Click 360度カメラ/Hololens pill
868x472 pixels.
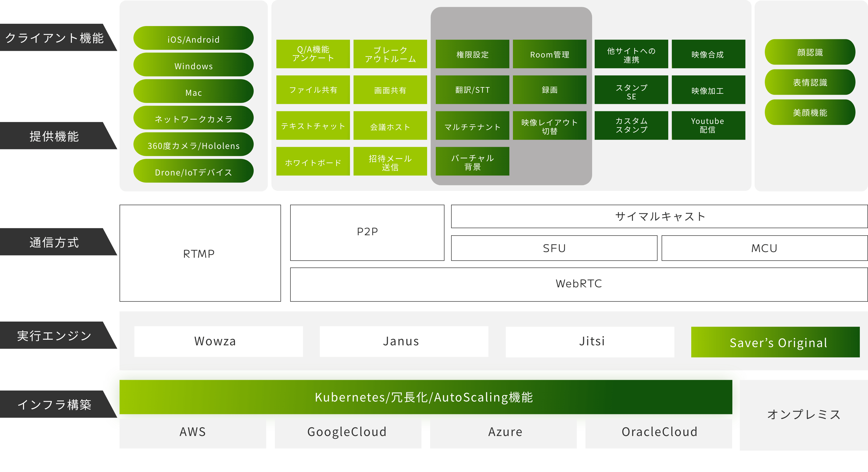point(193,145)
